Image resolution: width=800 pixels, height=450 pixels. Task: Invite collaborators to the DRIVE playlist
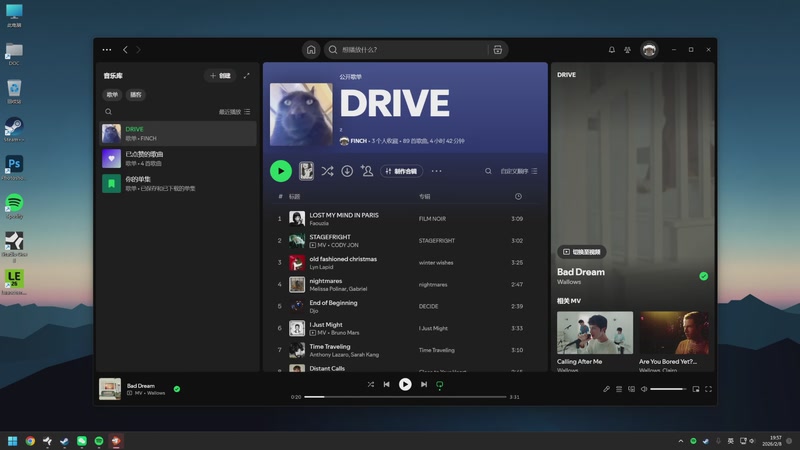tap(366, 171)
